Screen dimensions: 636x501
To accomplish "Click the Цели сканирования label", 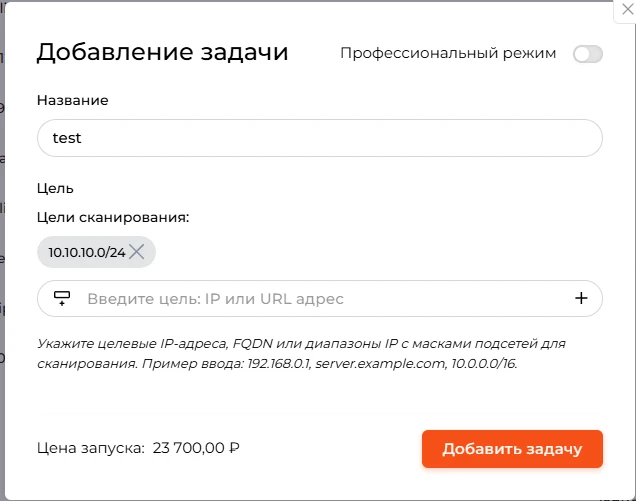I will point(113,217).
